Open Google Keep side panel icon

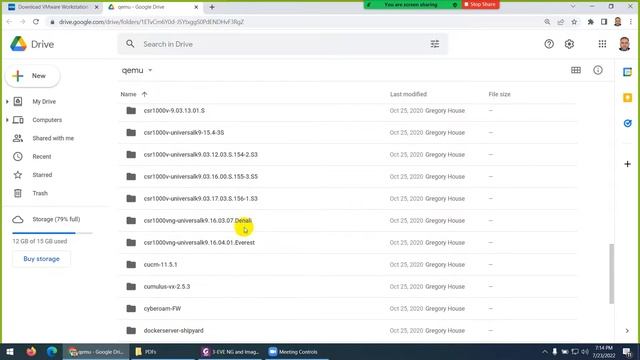tap(627, 98)
